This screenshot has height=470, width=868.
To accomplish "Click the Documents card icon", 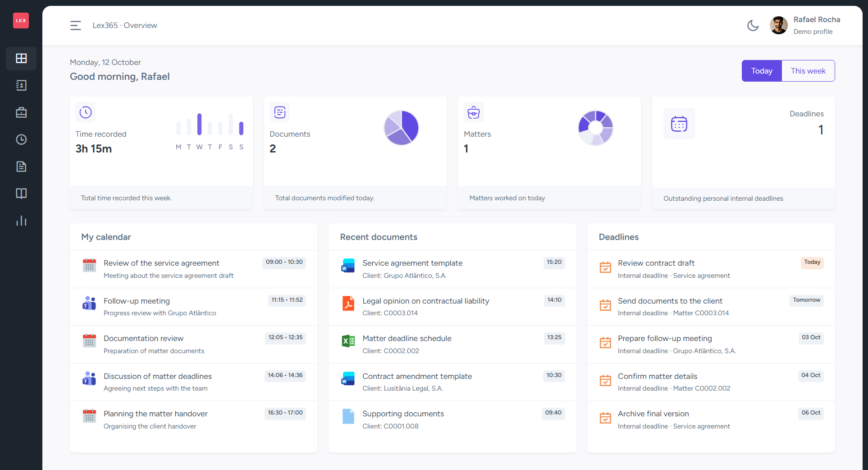I will [x=280, y=112].
